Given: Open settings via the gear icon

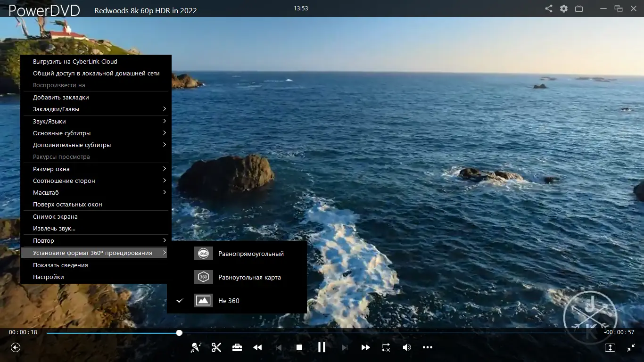Looking at the screenshot, I should (564, 8).
